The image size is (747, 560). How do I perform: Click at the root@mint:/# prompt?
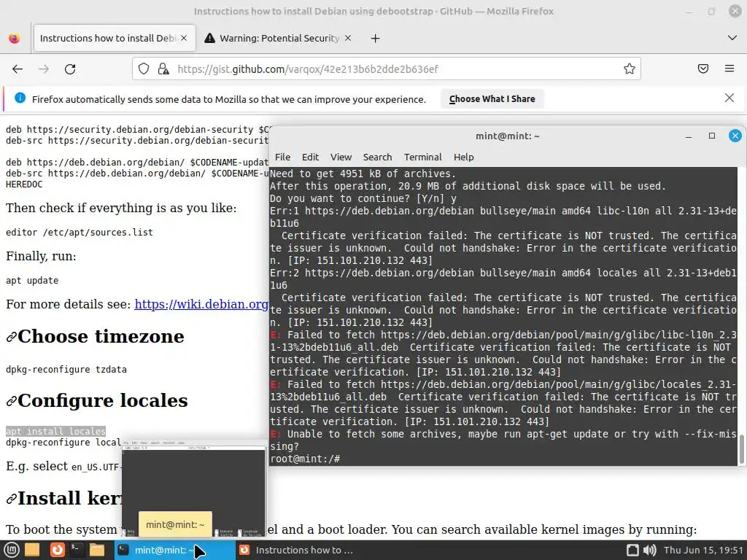coord(305,459)
